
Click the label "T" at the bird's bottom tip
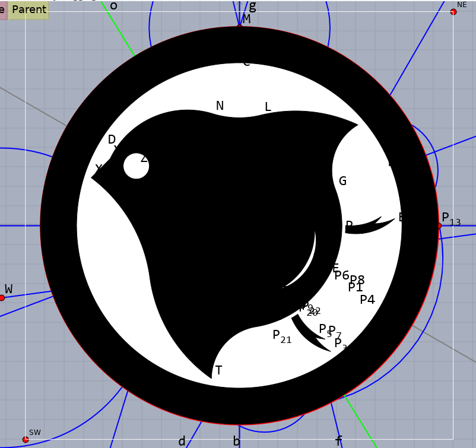tap(219, 370)
